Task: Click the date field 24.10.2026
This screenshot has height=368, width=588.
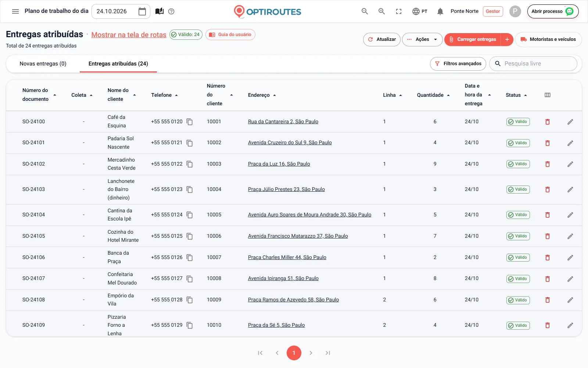Action: pos(121,11)
